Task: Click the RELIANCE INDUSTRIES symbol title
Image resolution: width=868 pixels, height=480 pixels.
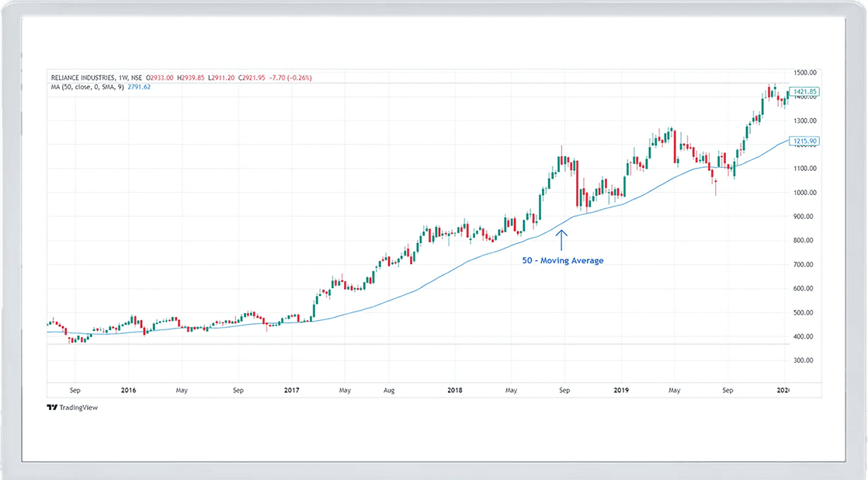Action: pyautogui.click(x=82, y=78)
